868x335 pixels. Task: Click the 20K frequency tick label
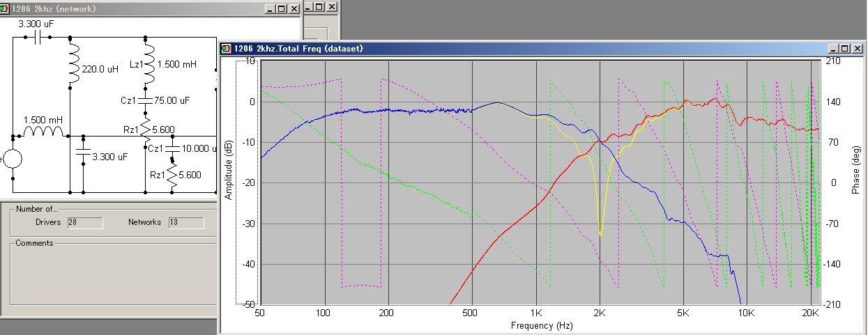click(x=810, y=313)
